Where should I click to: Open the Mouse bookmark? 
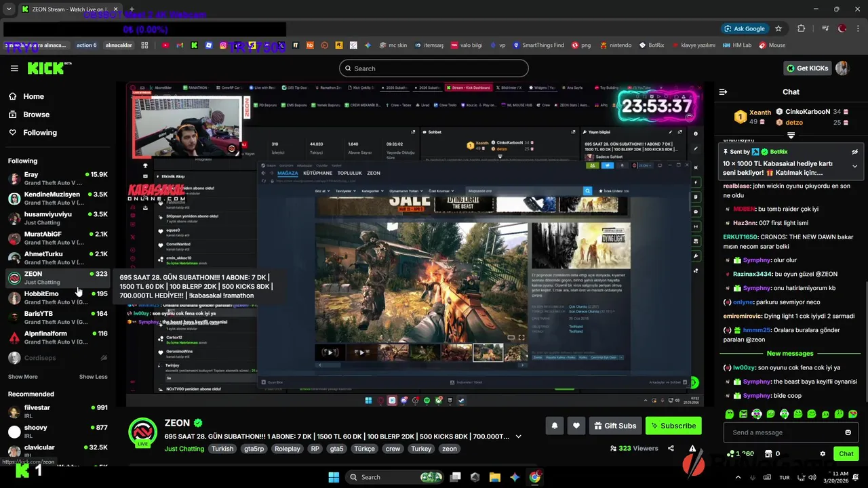coord(772,45)
